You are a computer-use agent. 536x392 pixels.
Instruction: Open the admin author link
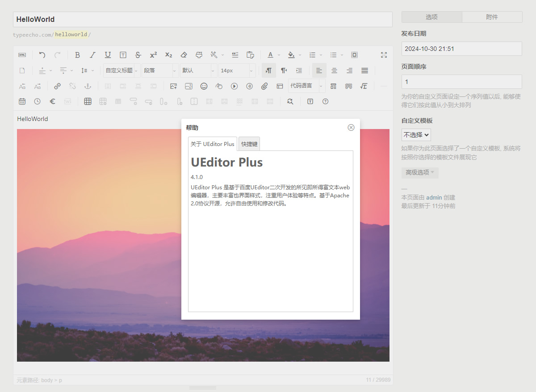(434, 197)
